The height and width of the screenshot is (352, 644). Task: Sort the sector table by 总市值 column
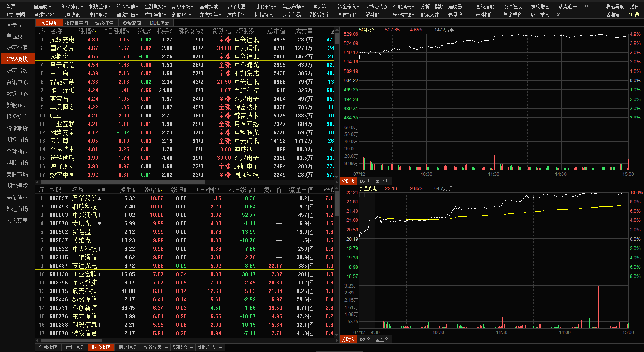click(277, 31)
